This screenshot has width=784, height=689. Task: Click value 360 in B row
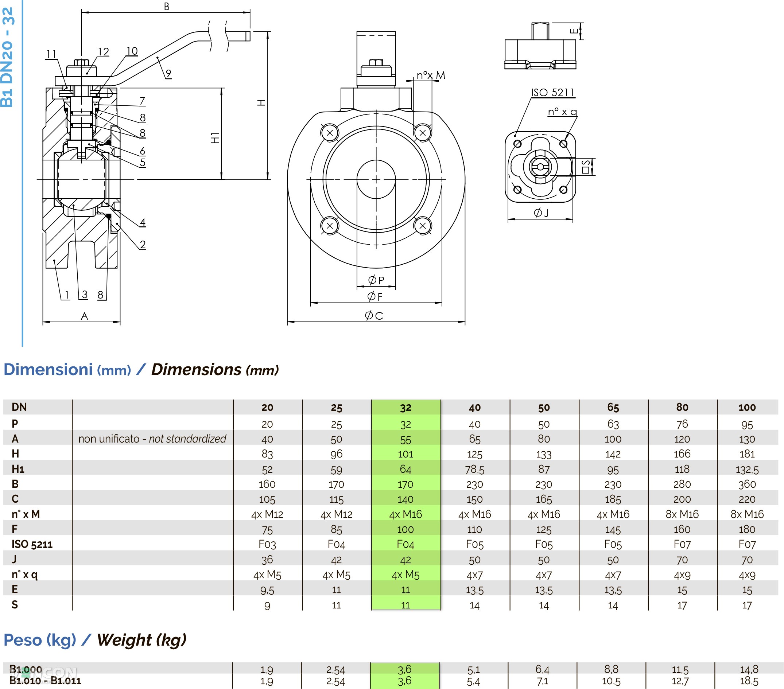[x=747, y=484]
